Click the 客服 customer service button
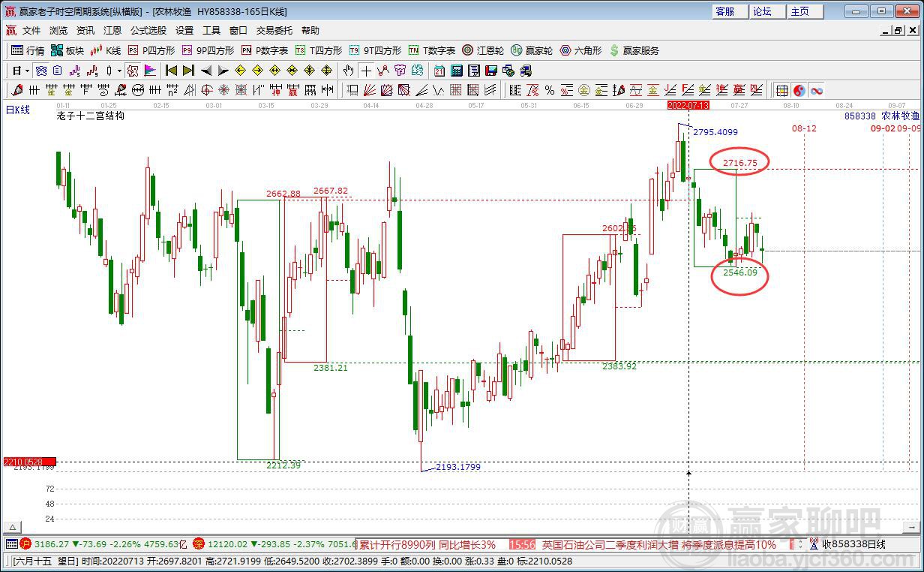 730,11
